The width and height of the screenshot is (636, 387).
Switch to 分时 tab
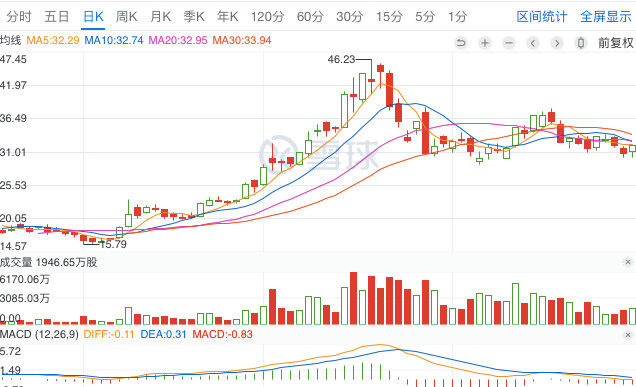pos(19,17)
